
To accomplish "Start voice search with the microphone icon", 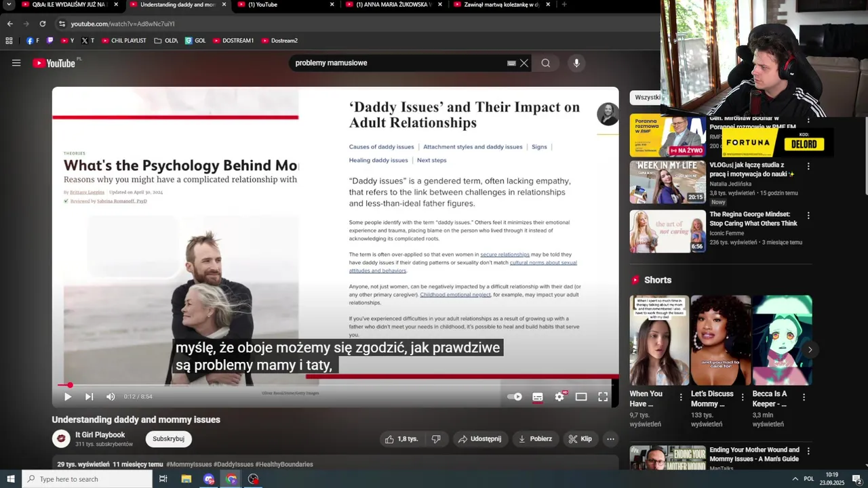I will tap(576, 63).
